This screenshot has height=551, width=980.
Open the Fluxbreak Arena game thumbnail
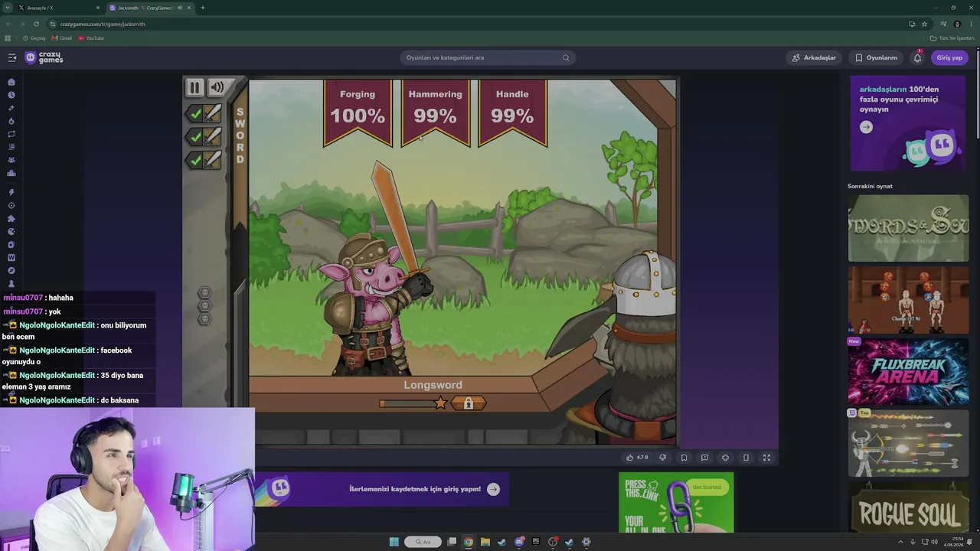(908, 372)
